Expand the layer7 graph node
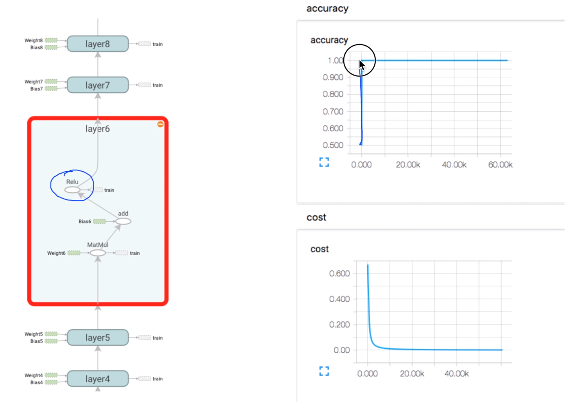The image size is (579, 402). pyautogui.click(x=98, y=85)
